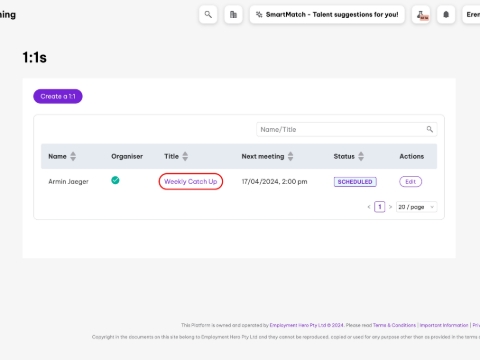Image resolution: width=480 pixels, height=360 pixels.
Task: Open the notifications bell
Action: 446,15
